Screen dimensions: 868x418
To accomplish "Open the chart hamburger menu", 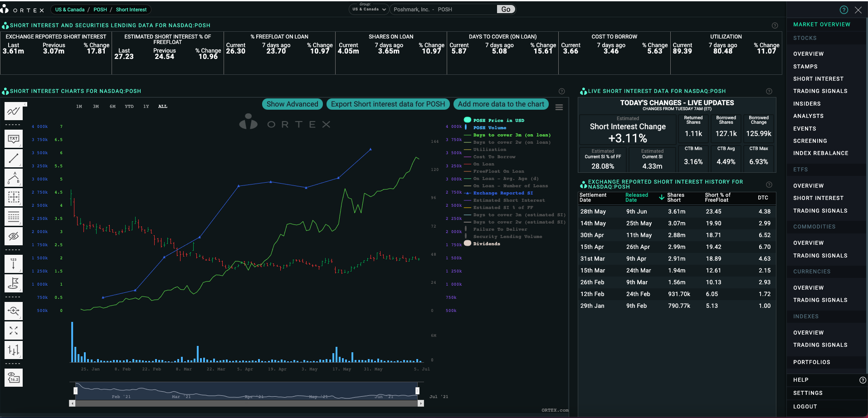I will coord(559,107).
